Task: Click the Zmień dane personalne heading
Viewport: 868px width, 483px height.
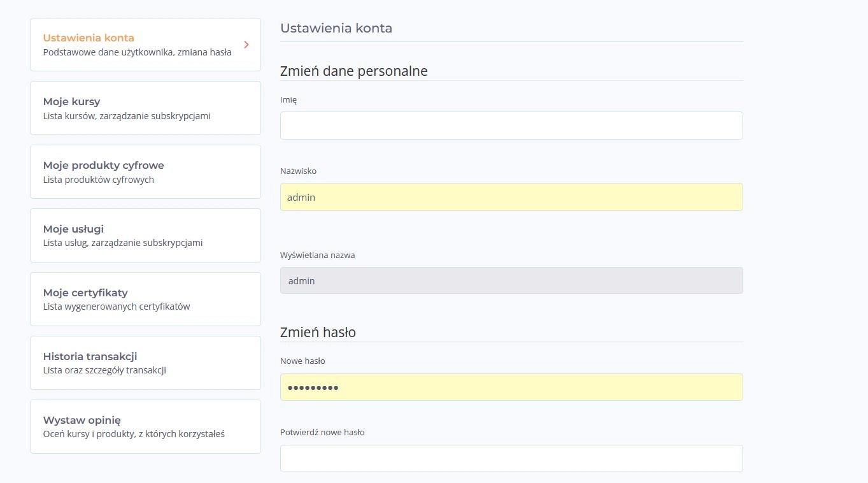Action: tap(354, 71)
